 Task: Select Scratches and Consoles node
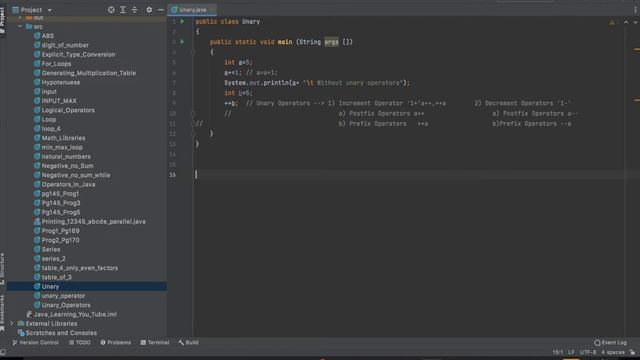click(x=61, y=333)
